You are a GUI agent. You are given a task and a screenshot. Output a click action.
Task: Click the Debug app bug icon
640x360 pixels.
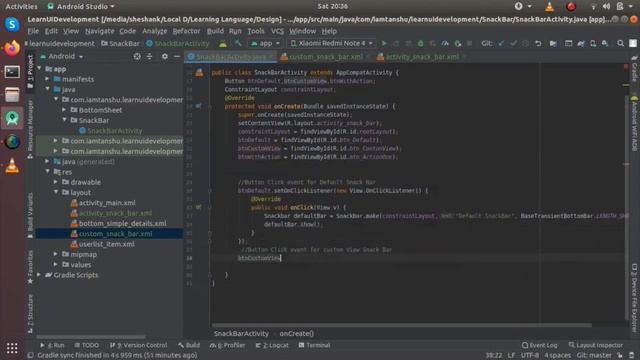[x=420, y=43]
